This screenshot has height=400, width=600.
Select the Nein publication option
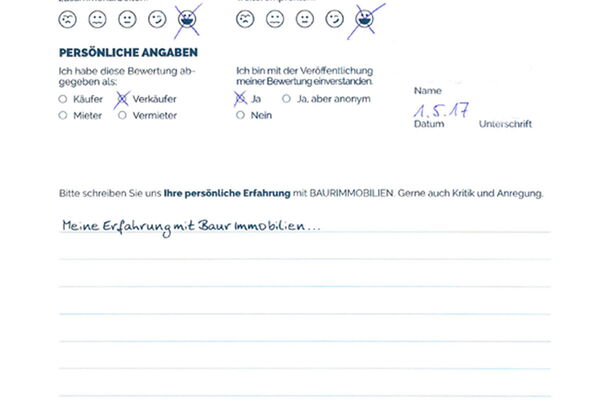(x=240, y=115)
